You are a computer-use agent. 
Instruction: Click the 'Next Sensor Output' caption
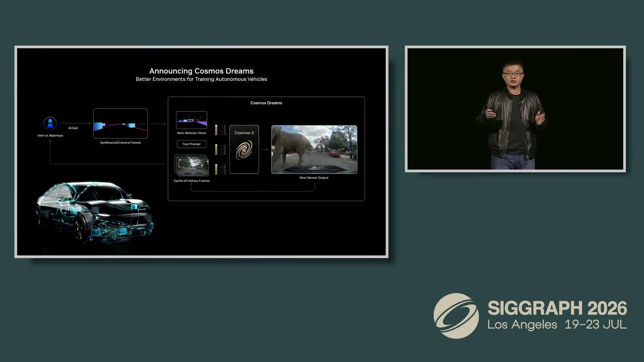(314, 178)
